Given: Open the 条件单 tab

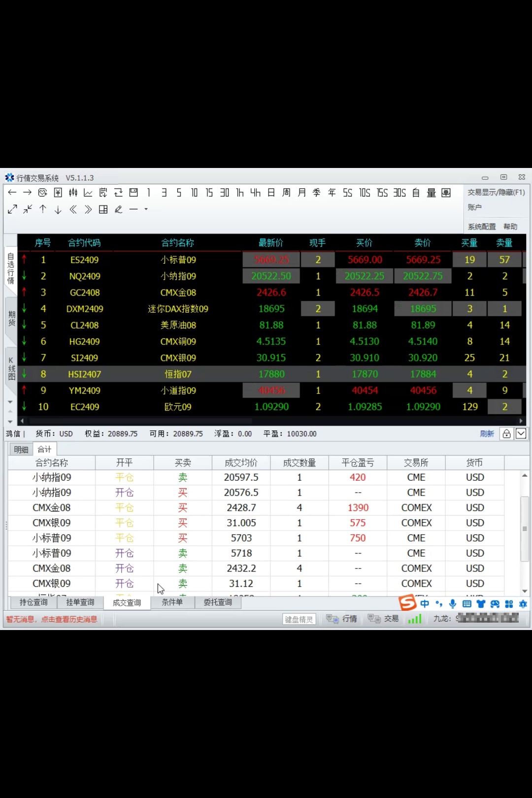Looking at the screenshot, I should click(x=172, y=602).
